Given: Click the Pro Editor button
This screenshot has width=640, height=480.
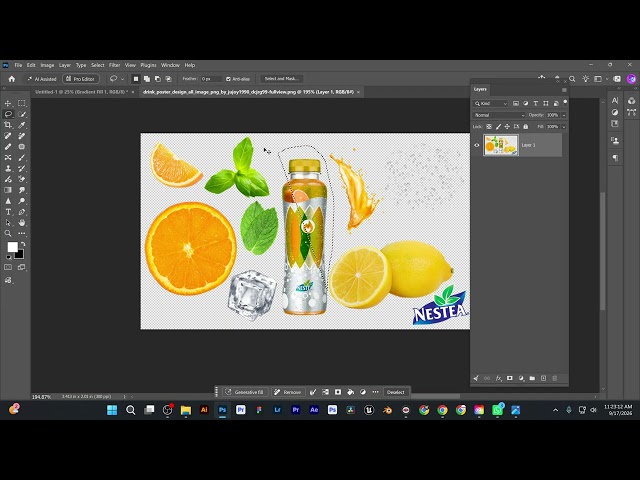Looking at the screenshot, I should [80, 79].
